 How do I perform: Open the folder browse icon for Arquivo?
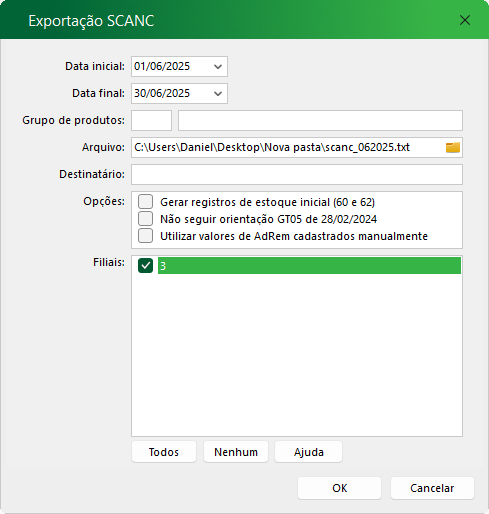click(453, 147)
